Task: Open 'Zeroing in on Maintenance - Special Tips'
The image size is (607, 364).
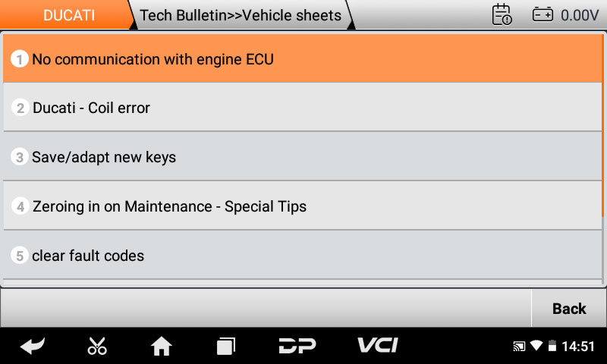Action: click(302, 206)
